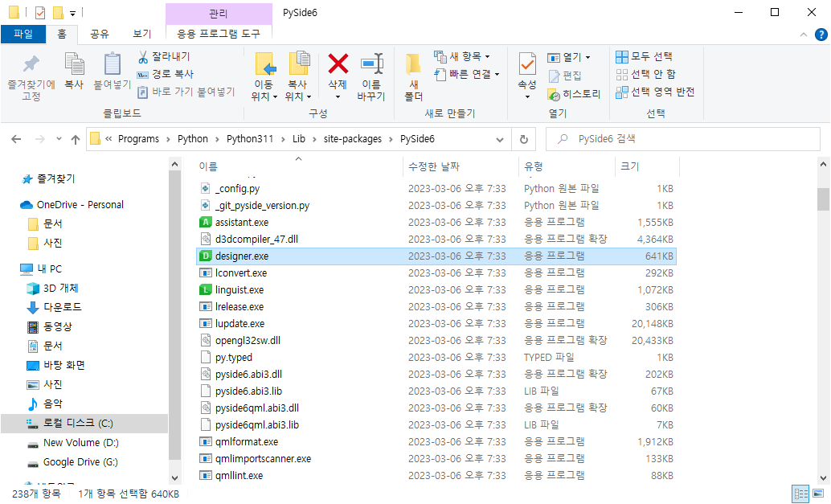
Task: Click 잘라내기 (Cut) scissors icon
Action: pos(142,57)
